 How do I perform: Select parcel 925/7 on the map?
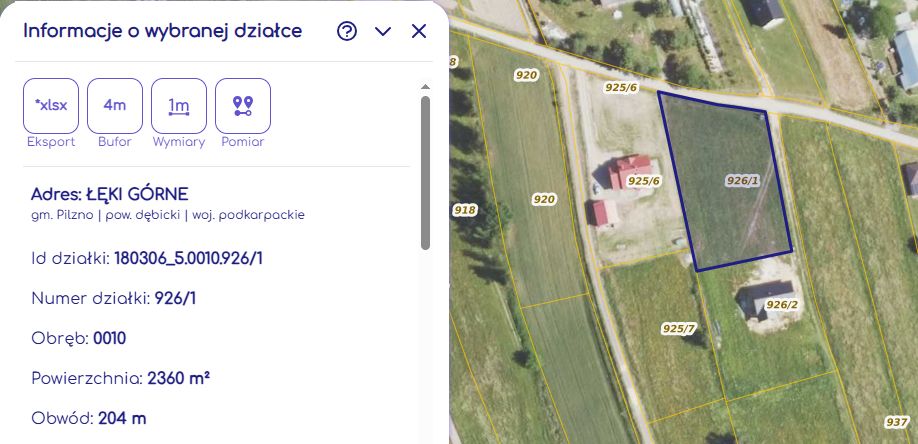pos(679,329)
